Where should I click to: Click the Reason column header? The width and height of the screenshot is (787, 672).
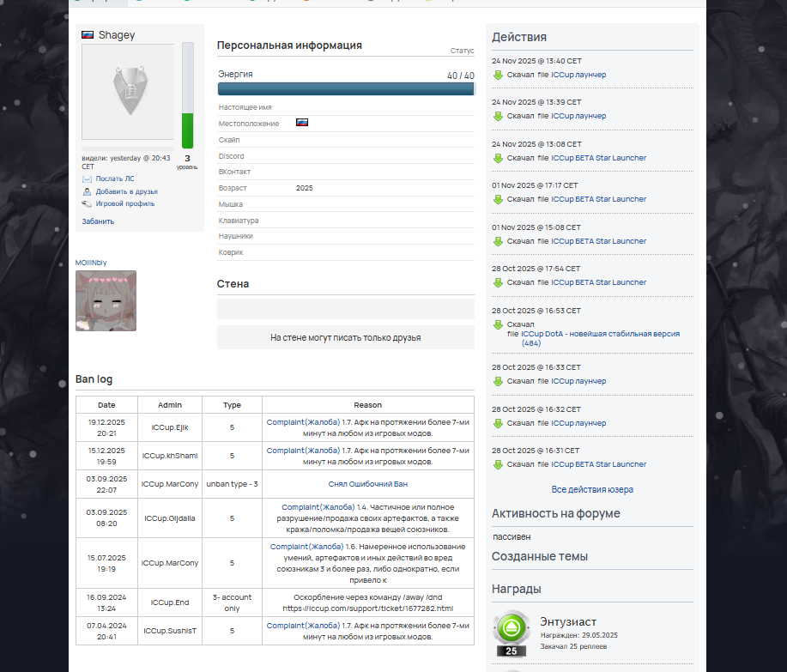point(368,405)
